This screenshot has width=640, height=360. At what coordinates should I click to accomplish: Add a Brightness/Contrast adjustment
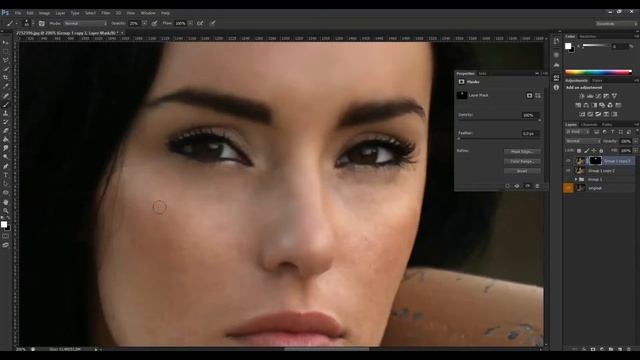[x=582, y=96]
